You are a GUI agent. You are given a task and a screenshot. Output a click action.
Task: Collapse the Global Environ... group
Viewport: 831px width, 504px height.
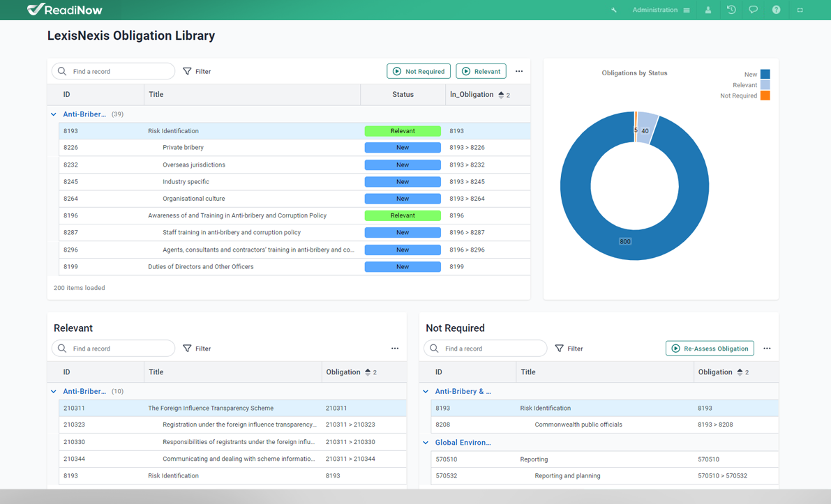[426, 443]
